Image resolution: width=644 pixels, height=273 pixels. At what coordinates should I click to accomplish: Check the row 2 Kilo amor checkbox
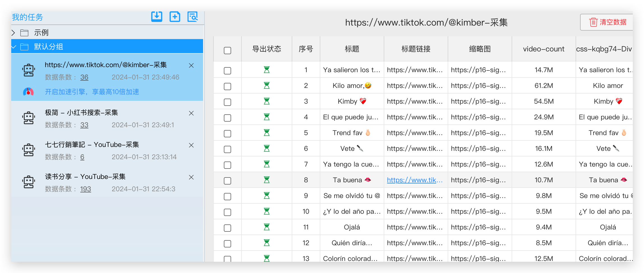227,86
